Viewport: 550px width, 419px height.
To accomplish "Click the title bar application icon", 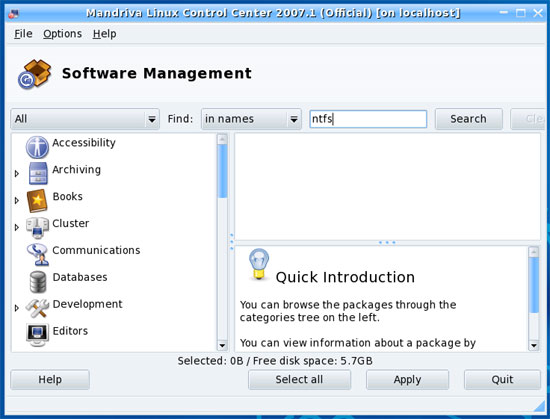I will (x=13, y=14).
